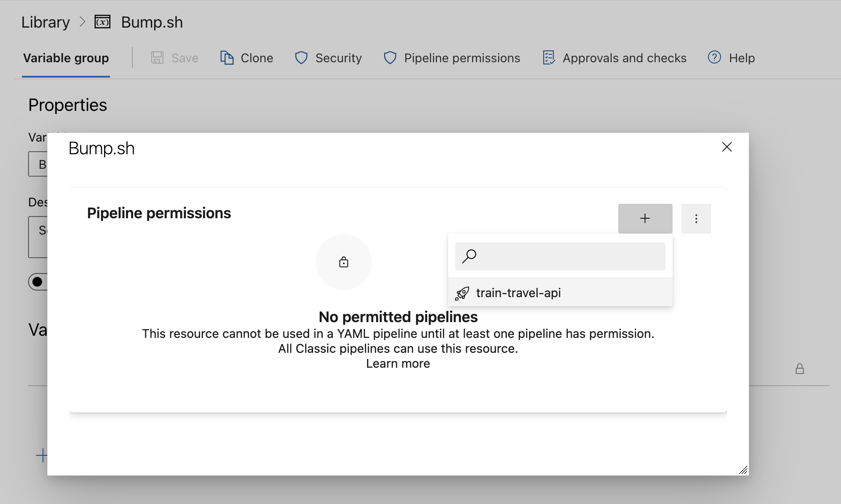Click the lock icon in variables row

799,369
